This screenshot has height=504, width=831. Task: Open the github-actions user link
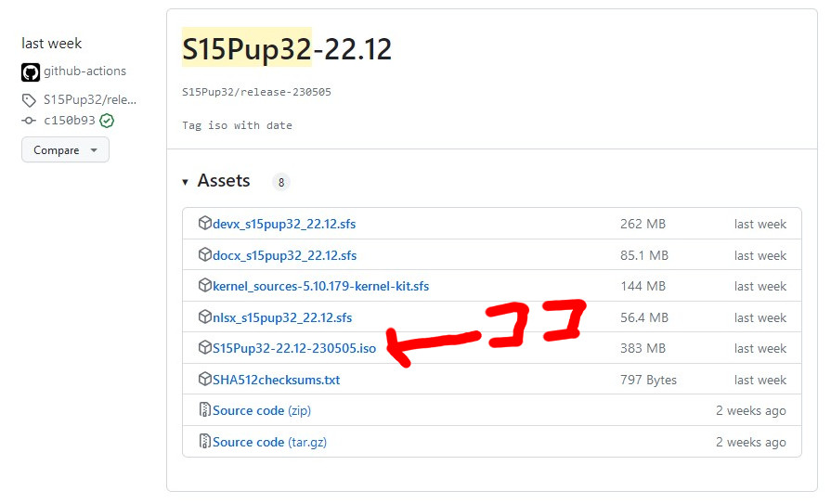(84, 71)
